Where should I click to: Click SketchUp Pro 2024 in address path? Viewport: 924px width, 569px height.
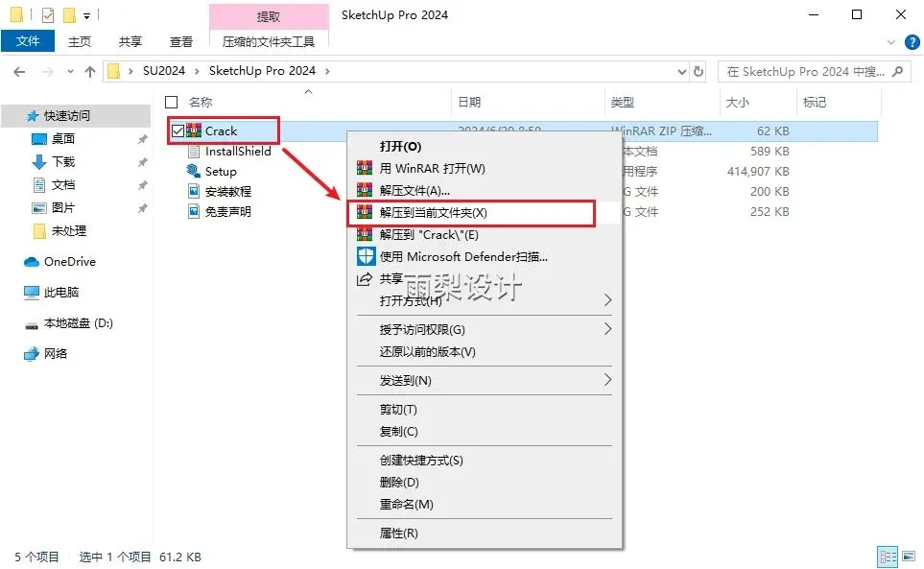pos(262,71)
